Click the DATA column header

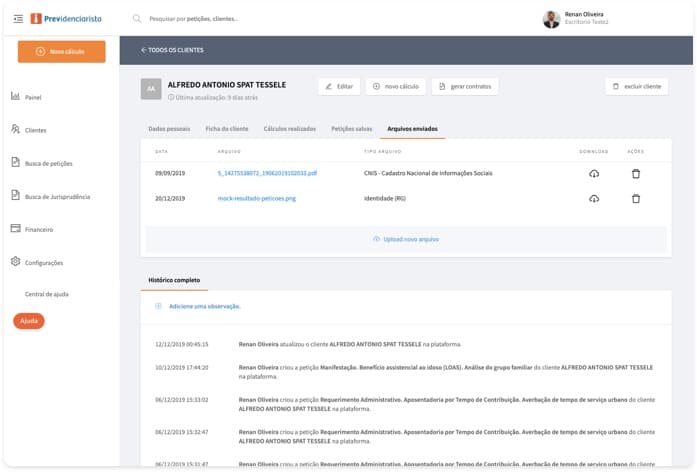(161, 152)
